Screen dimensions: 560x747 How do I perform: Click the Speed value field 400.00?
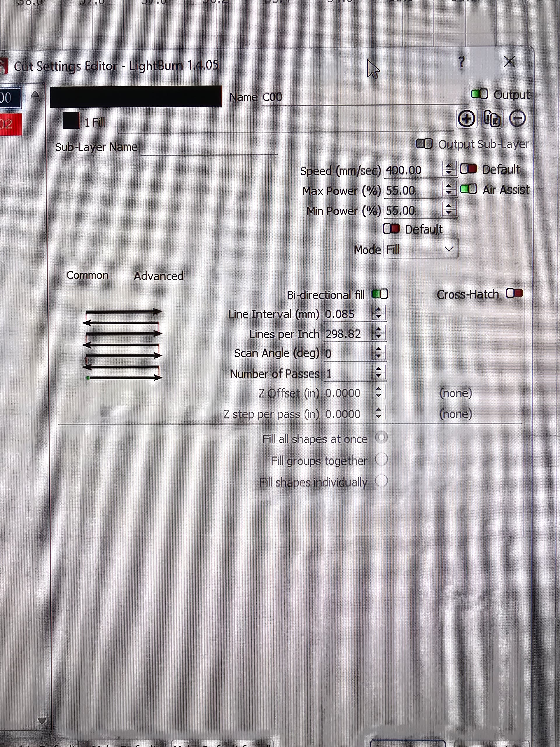[412, 170]
